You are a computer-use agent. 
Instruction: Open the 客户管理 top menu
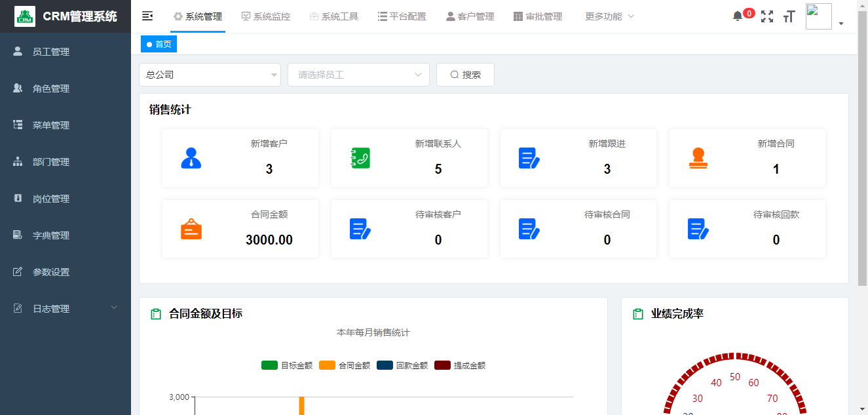[470, 16]
